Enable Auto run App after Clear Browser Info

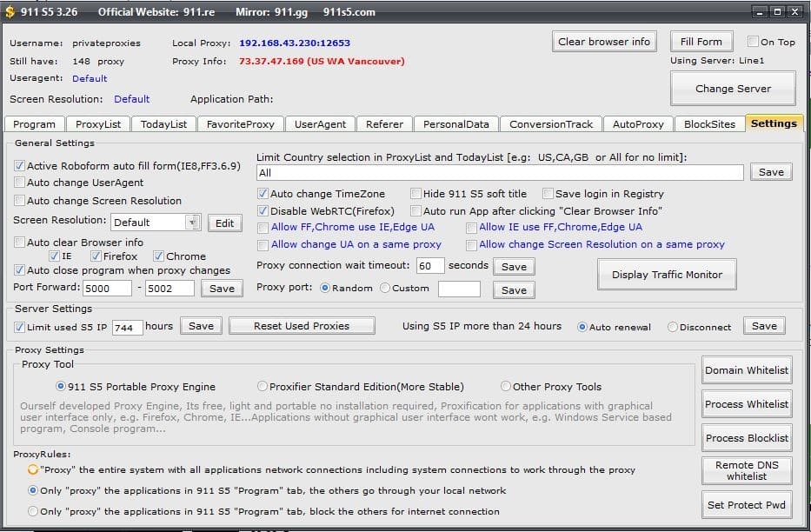415,211
